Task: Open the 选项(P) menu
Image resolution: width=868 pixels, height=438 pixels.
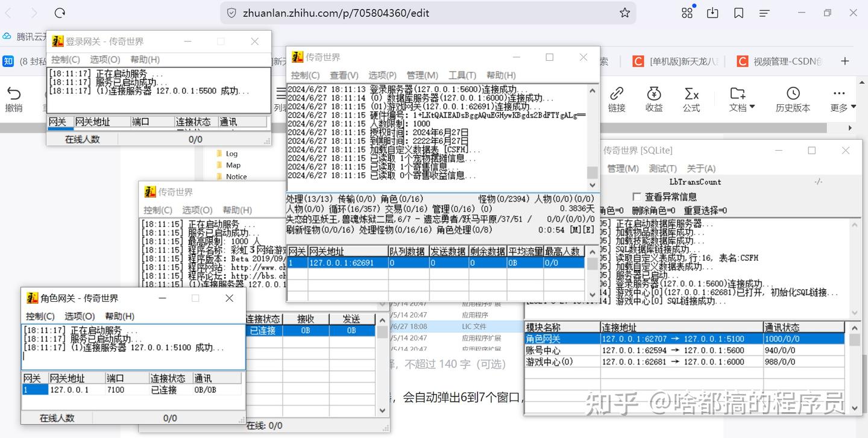Action: (382, 75)
